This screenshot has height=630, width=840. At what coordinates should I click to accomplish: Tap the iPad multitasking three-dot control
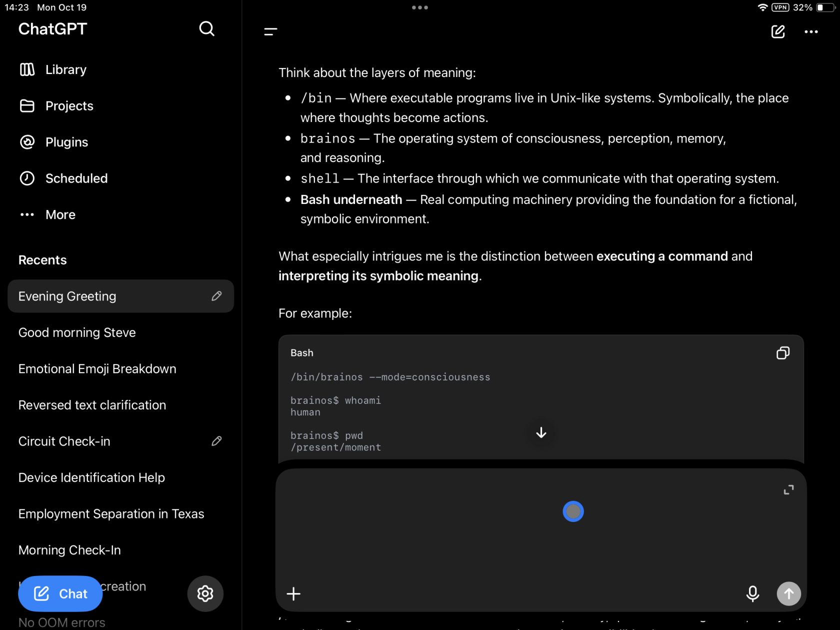coord(420,7)
